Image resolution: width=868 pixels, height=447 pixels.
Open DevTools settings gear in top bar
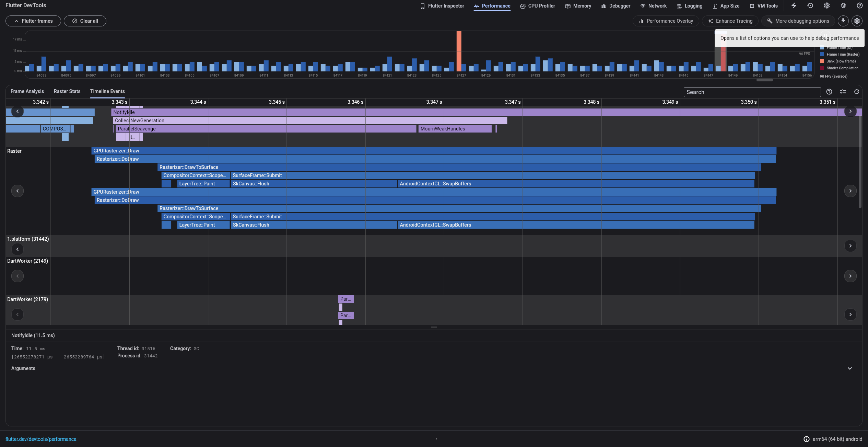(x=826, y=6)
